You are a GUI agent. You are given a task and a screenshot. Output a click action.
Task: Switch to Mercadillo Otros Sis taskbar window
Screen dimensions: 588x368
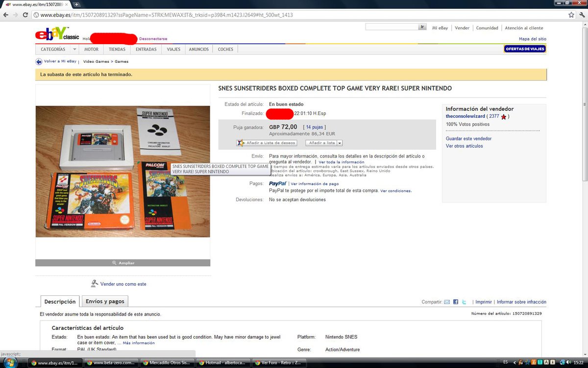point(166,363)
